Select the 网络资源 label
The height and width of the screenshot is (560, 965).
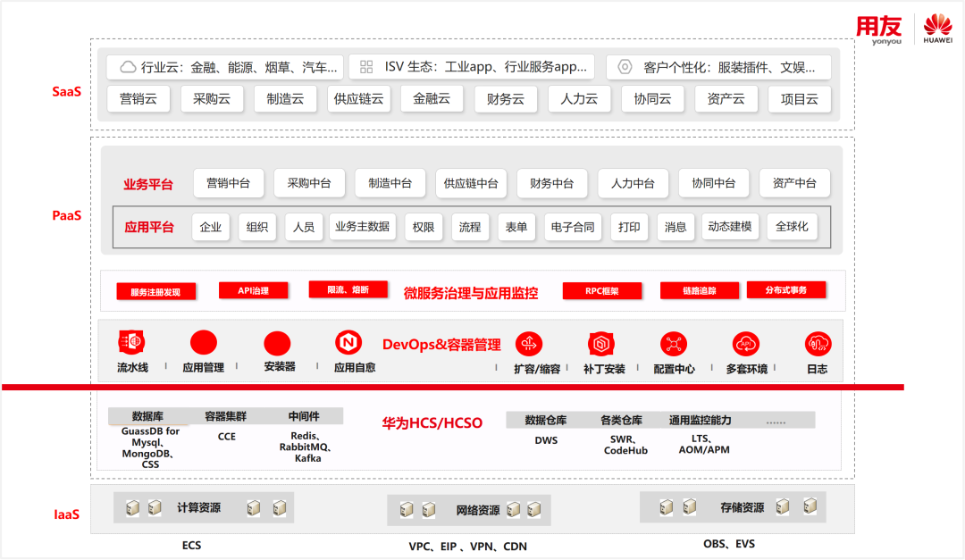pos(477,510)
